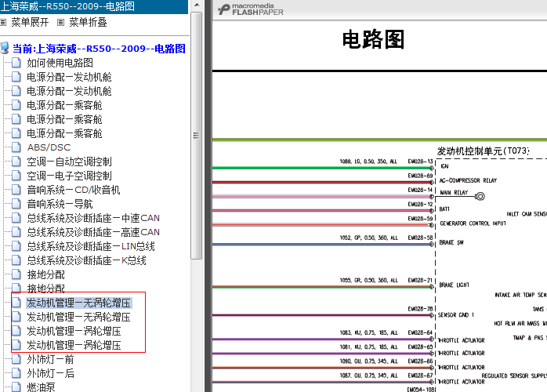Click the GENERATOR CONTROL INPUT label

tap(473, 223)
